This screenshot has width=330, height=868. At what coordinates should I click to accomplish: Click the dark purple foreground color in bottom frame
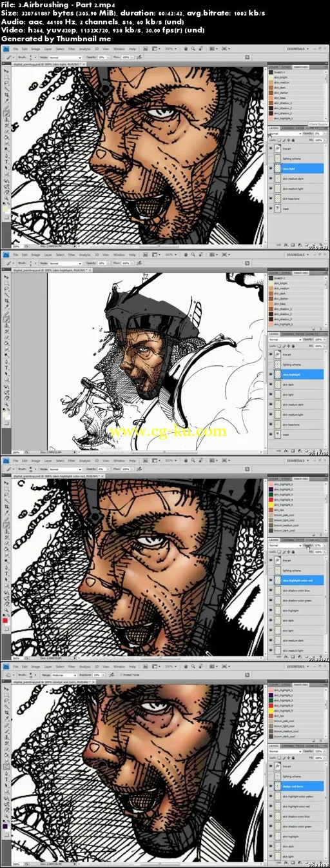(5, 825)
